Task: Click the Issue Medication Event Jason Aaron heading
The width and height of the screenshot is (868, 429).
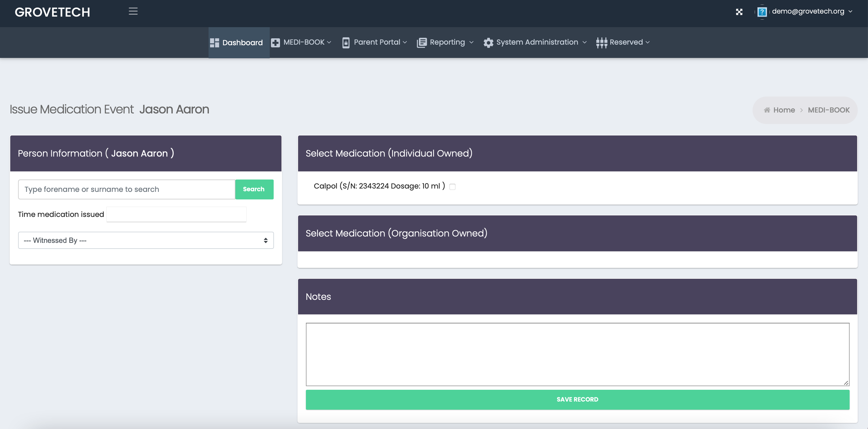Action: pos(109,109)
